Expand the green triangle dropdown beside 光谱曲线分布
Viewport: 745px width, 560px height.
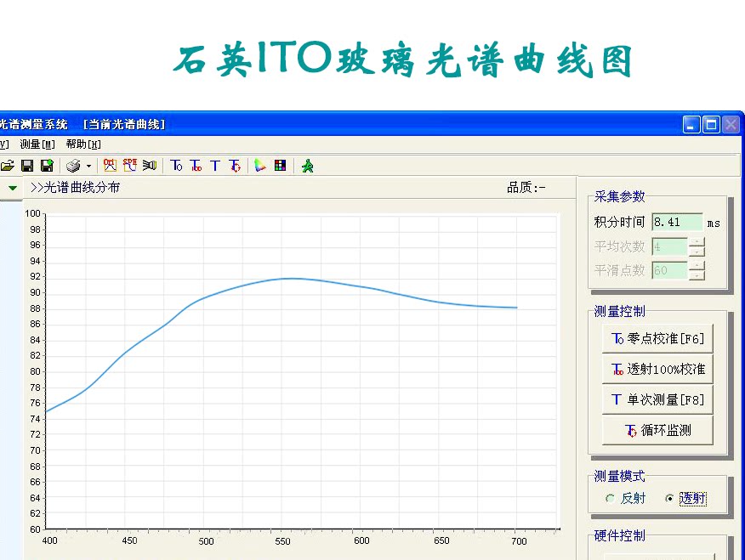click(13, 188)
